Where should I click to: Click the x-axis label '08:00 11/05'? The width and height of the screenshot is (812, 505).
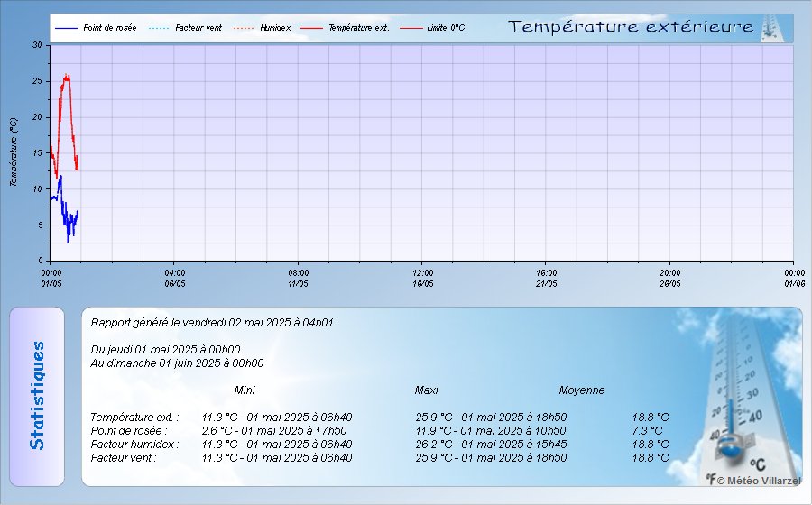[x=299, y=279]
